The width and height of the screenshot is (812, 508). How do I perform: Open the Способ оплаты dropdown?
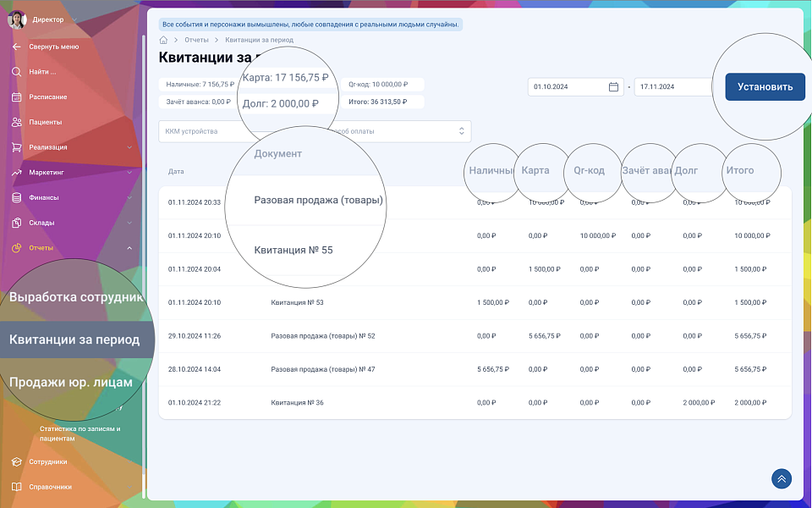pos(398,131)
